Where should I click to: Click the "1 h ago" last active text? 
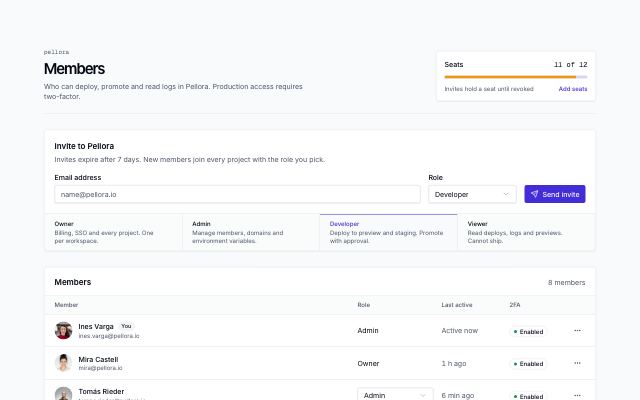[454, 363]
